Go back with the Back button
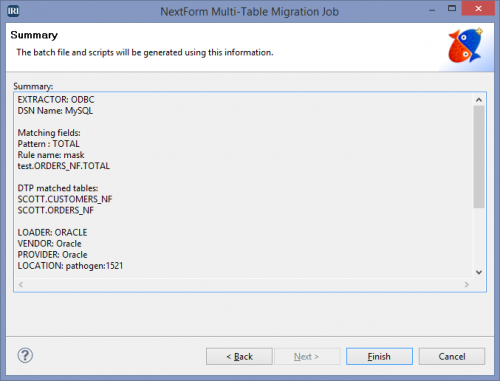500x381 pixels. click(x=239, y=356)
